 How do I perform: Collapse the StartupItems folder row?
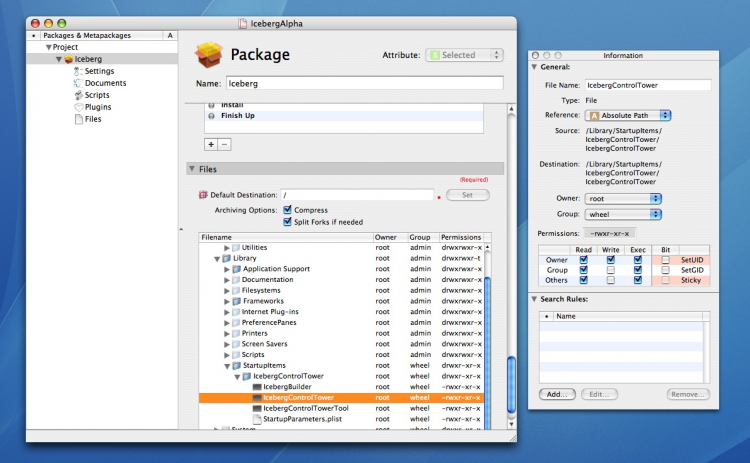tap(227, 366)
